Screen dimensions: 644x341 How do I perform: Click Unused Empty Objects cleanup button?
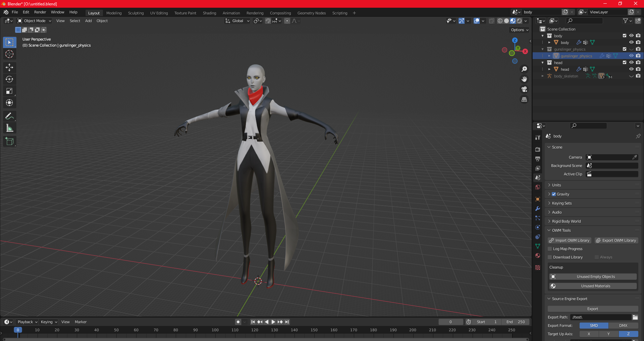click(x=593, y=277)
